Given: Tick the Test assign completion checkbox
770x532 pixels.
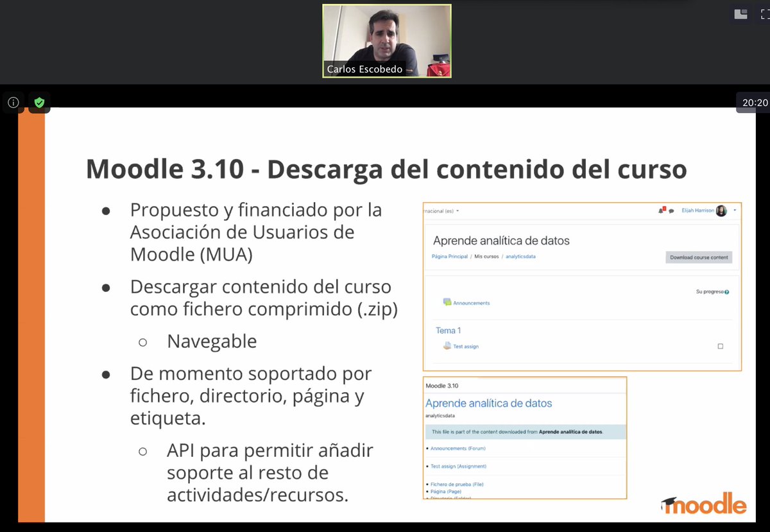Looking at the screenshot, I should (x=720, y=347).
